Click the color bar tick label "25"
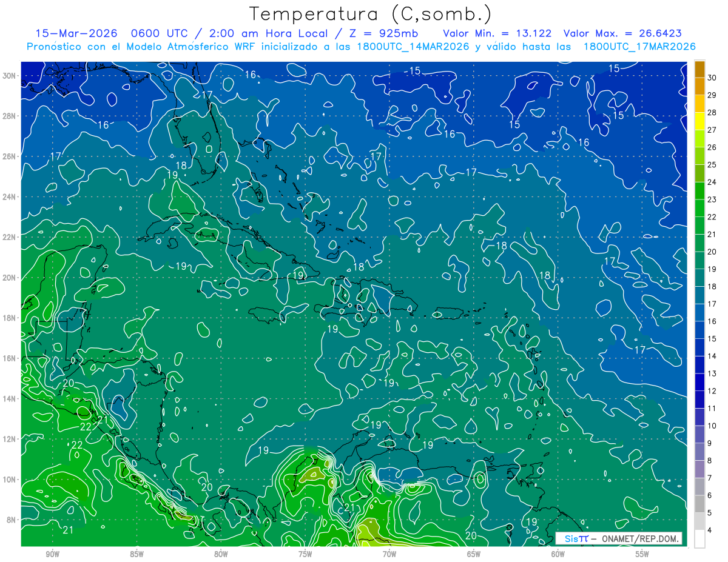Image resolution: width=728 pixels, height=562 pixels. (x=712, y=164)
